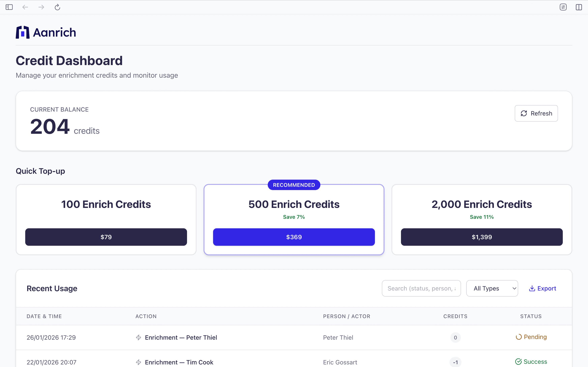This screenshot has width=588, height=367.
Task: Toggle the sidebar panel icon
Action: point(9,7)
